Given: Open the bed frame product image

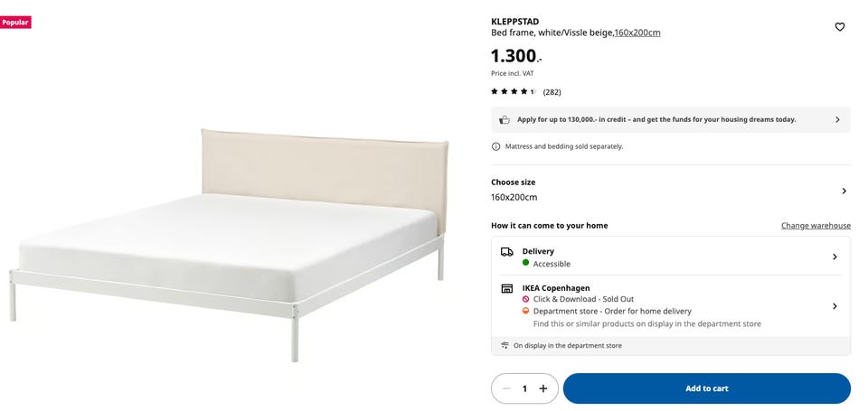Looking at the screenshot, I should pos(227,243).
